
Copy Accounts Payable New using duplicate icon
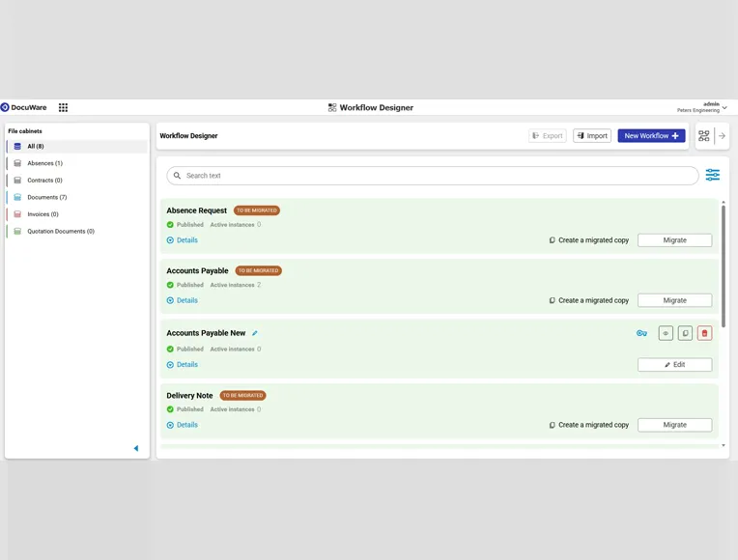pos(685,333)
